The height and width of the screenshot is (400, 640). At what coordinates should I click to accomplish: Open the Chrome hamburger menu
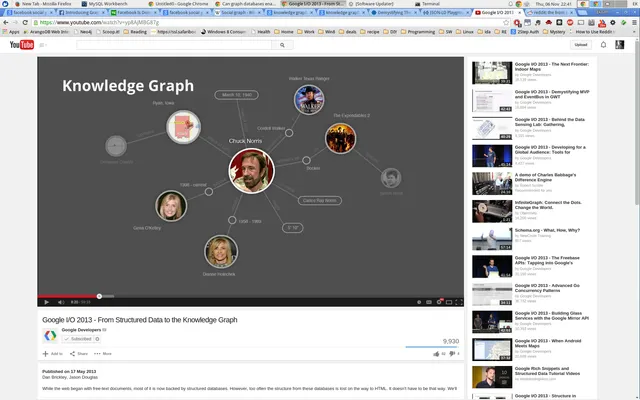tap(634, 22)
